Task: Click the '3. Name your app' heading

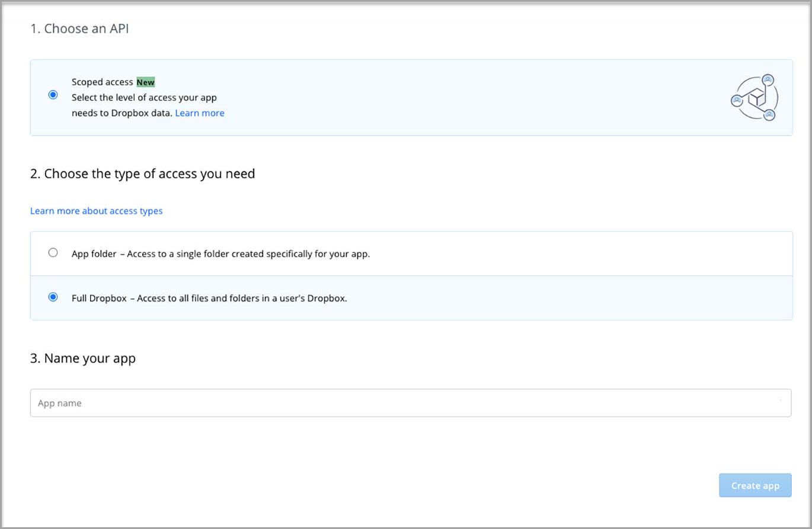Action: click(83, 358)
